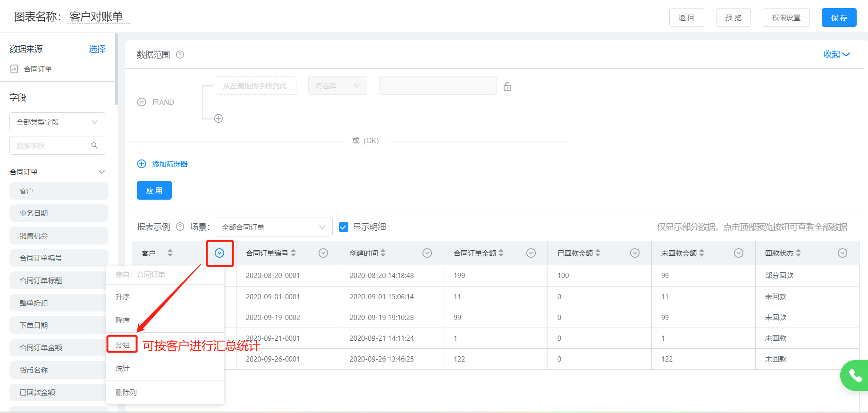Select the 销售机会 field chip

point(59,236)
